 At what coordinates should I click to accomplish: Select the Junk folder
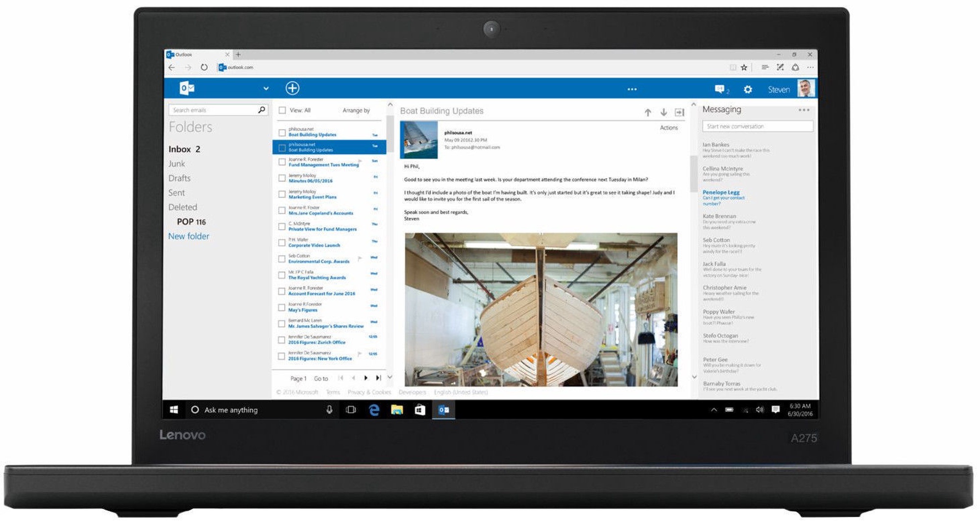point(177,164)
